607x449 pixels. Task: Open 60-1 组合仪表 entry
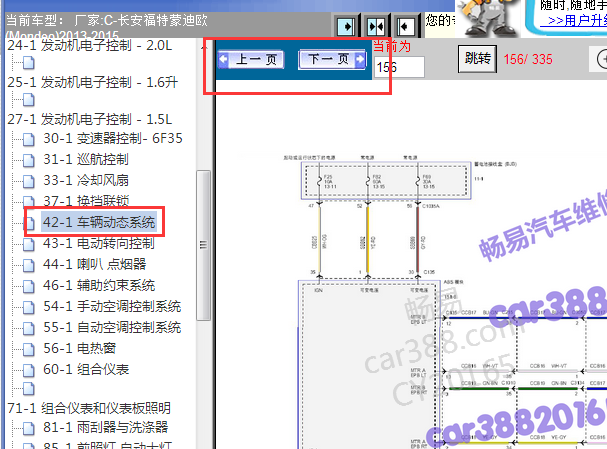point(86,369)
